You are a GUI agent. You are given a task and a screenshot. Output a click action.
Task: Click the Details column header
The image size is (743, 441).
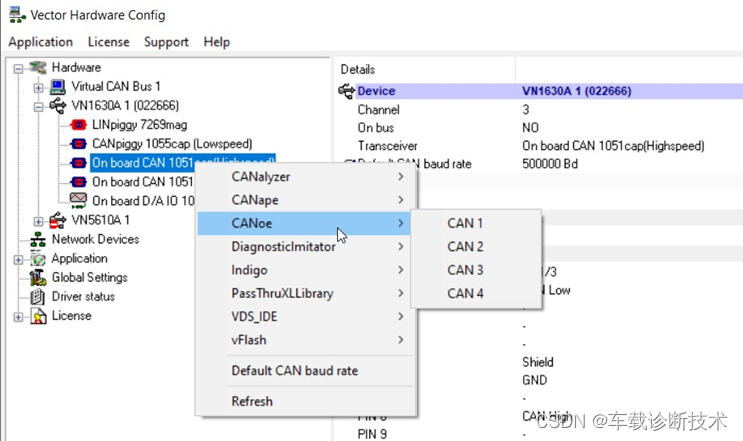pyautogui.click(x=358, y=70)
